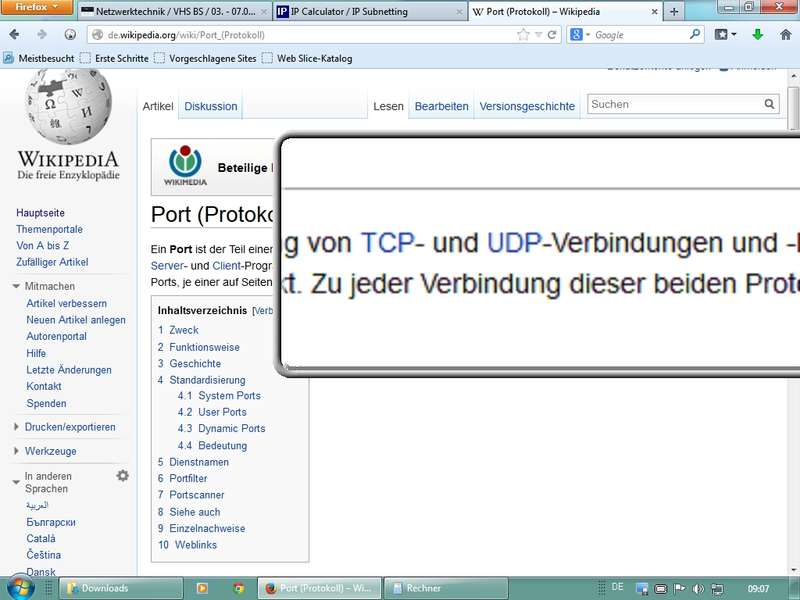This screenshot has height=600, width=800.
Task: Go to the browser home page icon
Action: pyautogui.click(x=786, y=34)
